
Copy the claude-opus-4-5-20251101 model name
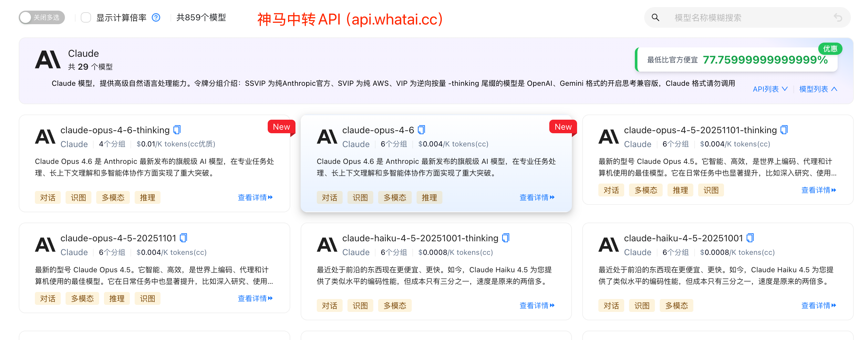183,238
